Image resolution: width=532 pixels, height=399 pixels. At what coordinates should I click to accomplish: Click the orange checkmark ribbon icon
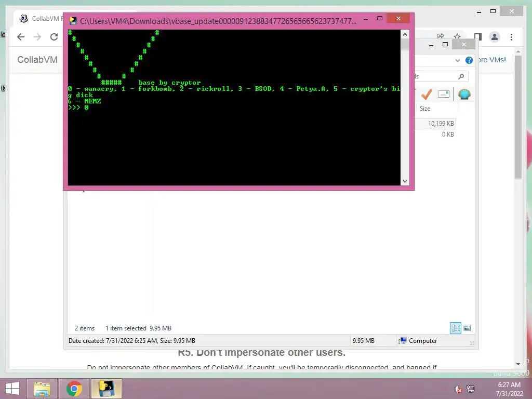tap(427, 94)
